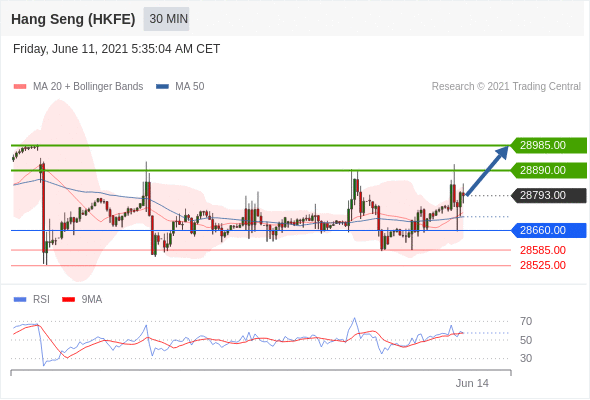This screenshot has height=400, width=590.
Task: Toggle MA 20 + Bollinger Bands legend label
Action: [88, 87]
